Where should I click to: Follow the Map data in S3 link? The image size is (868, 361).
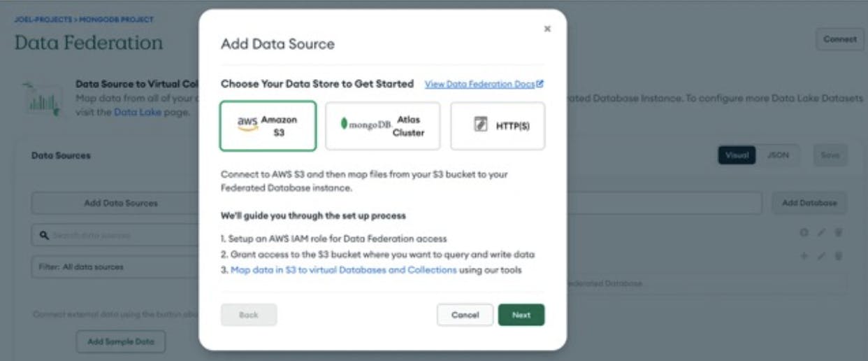pos(343,269)
